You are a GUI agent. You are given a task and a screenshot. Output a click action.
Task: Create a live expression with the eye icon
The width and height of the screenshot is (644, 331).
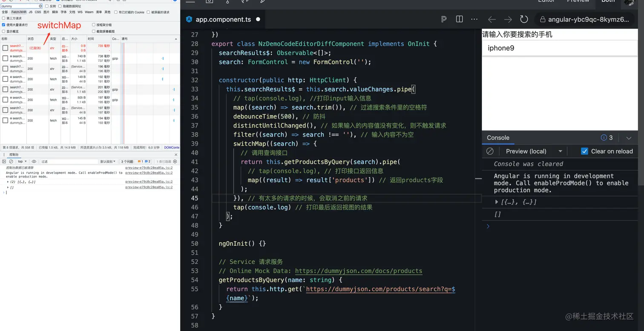[34, 162]
